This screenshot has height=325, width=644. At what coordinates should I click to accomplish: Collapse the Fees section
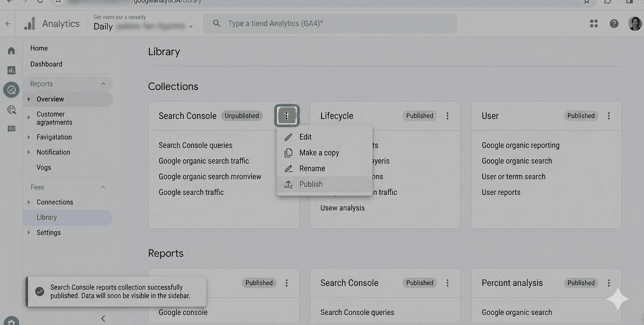click(103, 187)
